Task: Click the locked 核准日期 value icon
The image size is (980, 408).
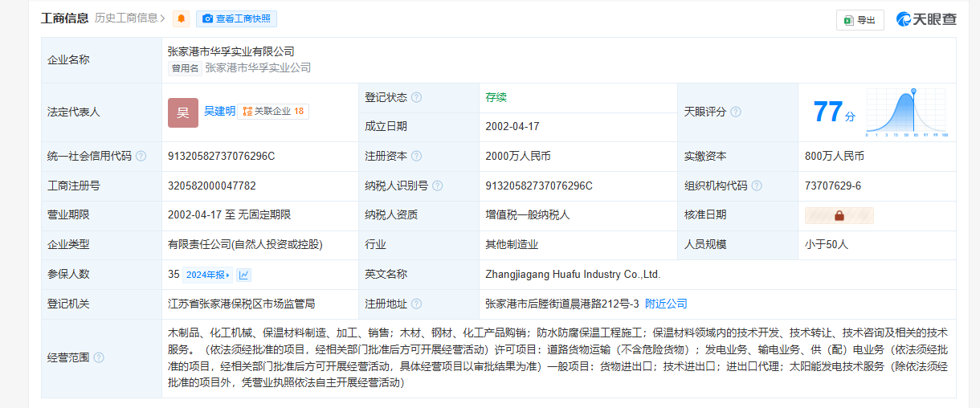Action: click(839, 215)
